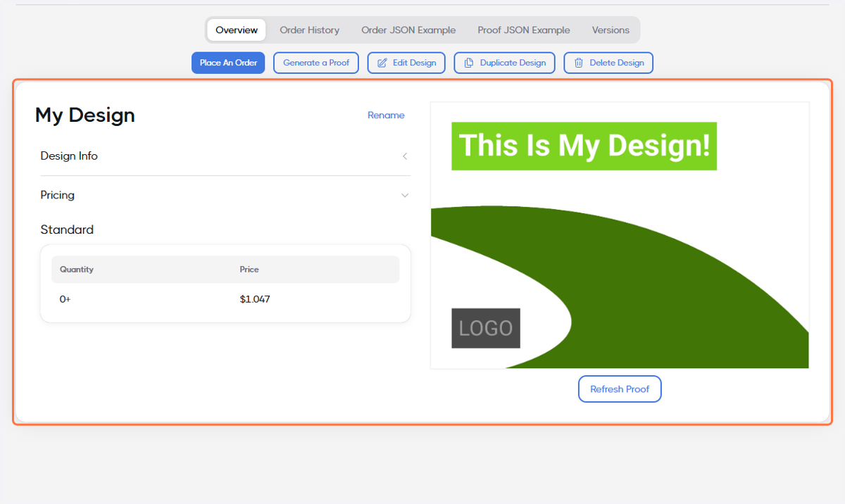
Task: Click the Place An Order button
Action: point(228,63)
